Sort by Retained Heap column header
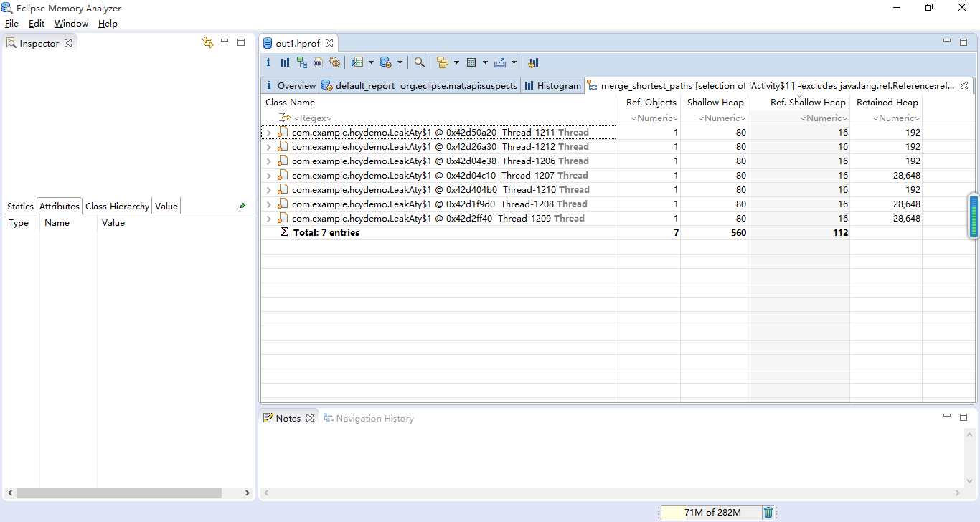Image resolution: width=980 pixels, height=522 pixels. pyautogui.click(x=887, y=103)
